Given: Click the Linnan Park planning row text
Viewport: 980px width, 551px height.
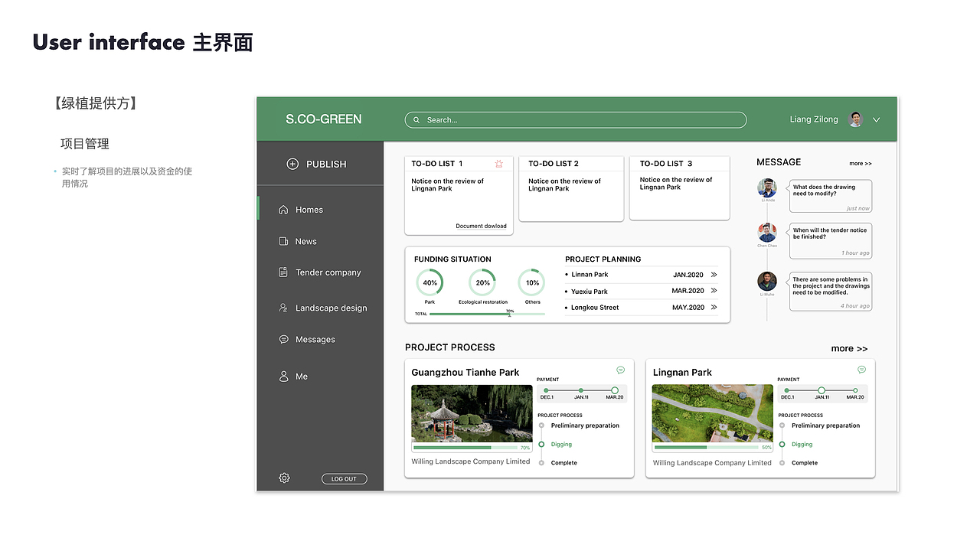Looking at the screenshot, I should tap(590, 275).
